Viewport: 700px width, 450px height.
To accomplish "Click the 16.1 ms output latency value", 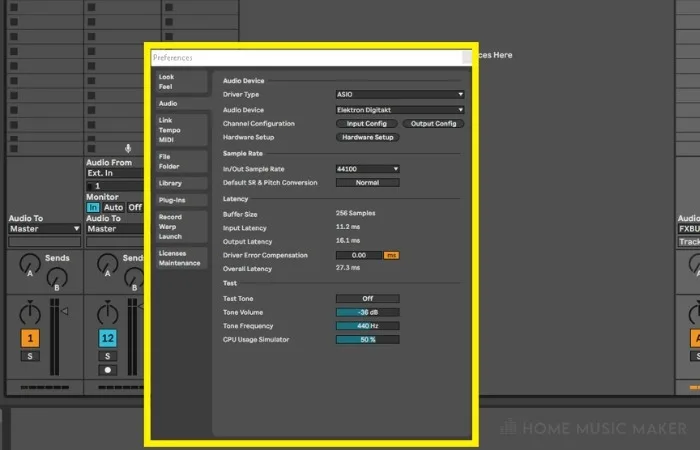I will point(348,241).
